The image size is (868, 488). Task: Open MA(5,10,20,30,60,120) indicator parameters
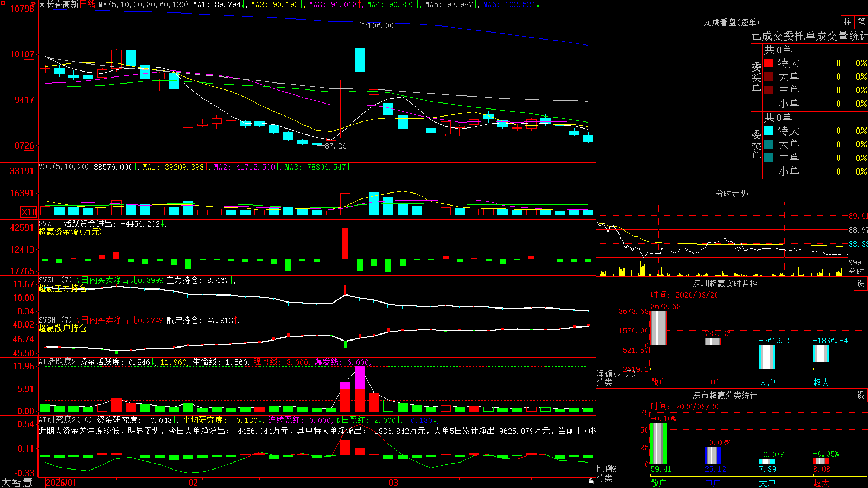click(x=143, y=4)
